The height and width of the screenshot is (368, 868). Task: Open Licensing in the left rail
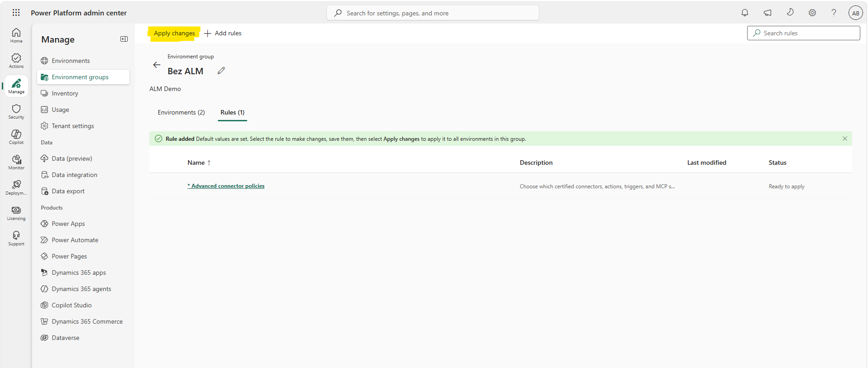(16, 213)
